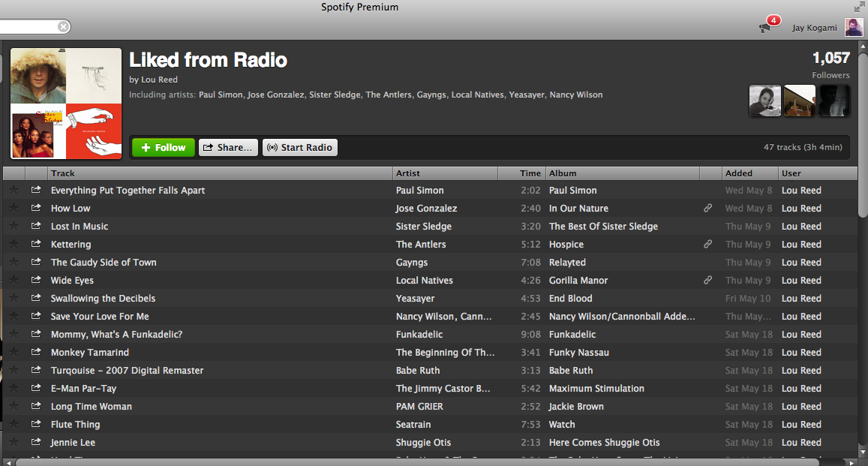Open third follower's avatar thumbnail
Screen dimensions: 868x466
(x=833, y=101)
